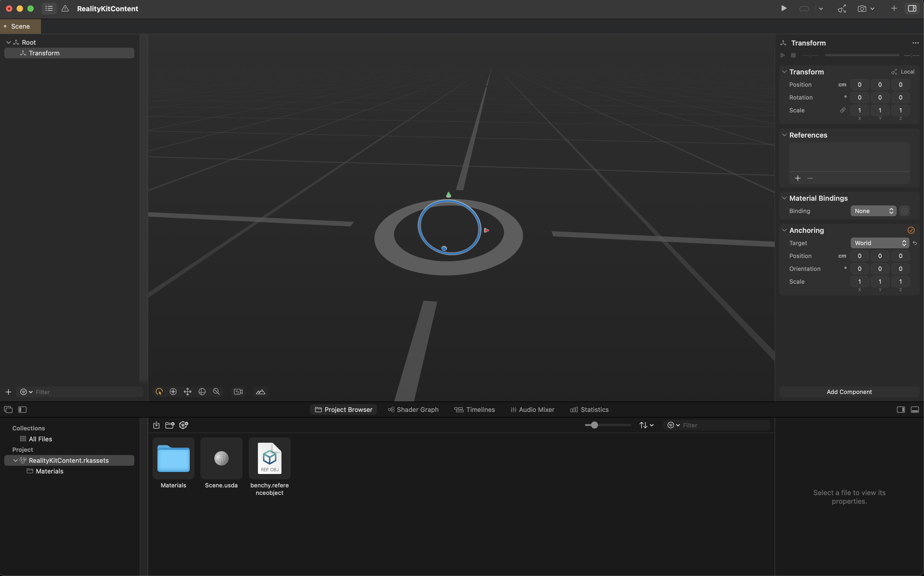Select the benchy.referenceobject file thumbnail

click(x=269, y=458)
